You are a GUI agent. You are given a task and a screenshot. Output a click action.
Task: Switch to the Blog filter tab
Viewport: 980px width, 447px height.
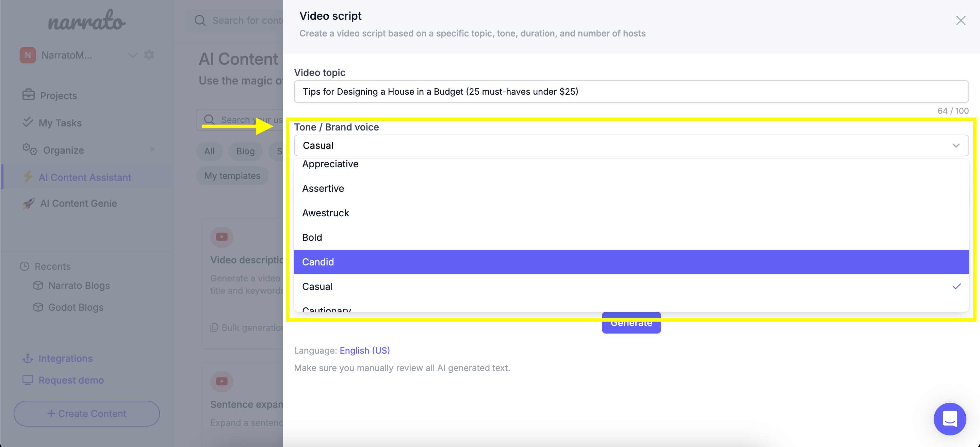[245, 151]
